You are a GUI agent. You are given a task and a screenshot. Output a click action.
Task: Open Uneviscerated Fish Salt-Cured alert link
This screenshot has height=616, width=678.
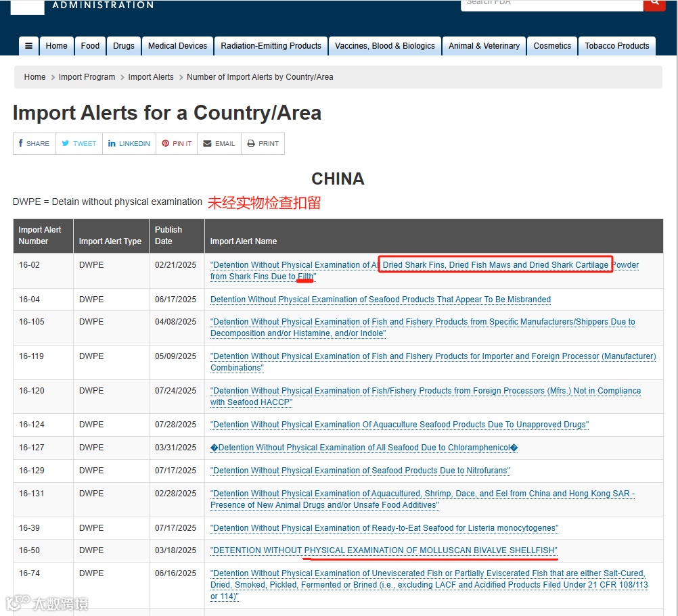pos(429,584)
